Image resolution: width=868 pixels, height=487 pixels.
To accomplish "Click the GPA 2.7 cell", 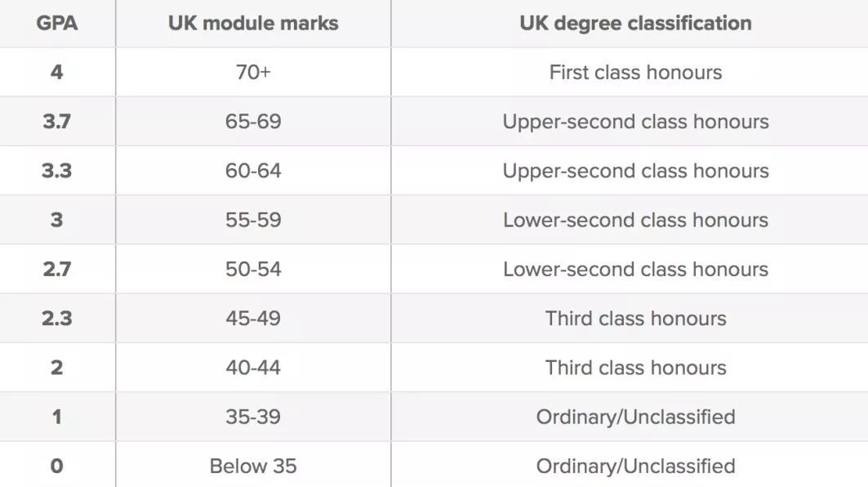I will click(x=57, y=269).
